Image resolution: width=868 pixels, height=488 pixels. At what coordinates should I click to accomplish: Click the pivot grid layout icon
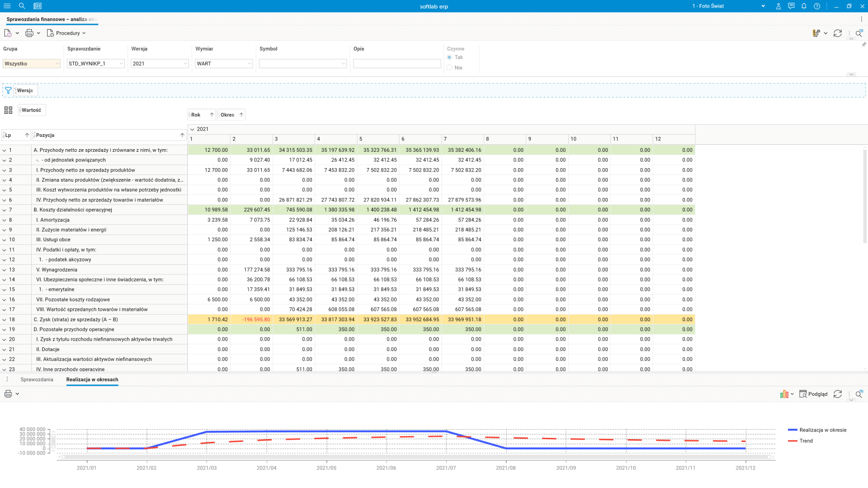pyautogui.click(x=8, y=110)
